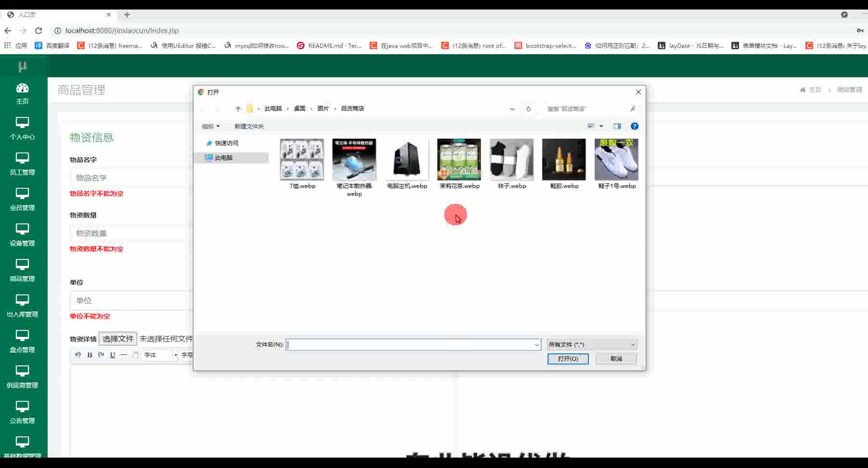Click the 选择文件 upload button

coord(118,339)
